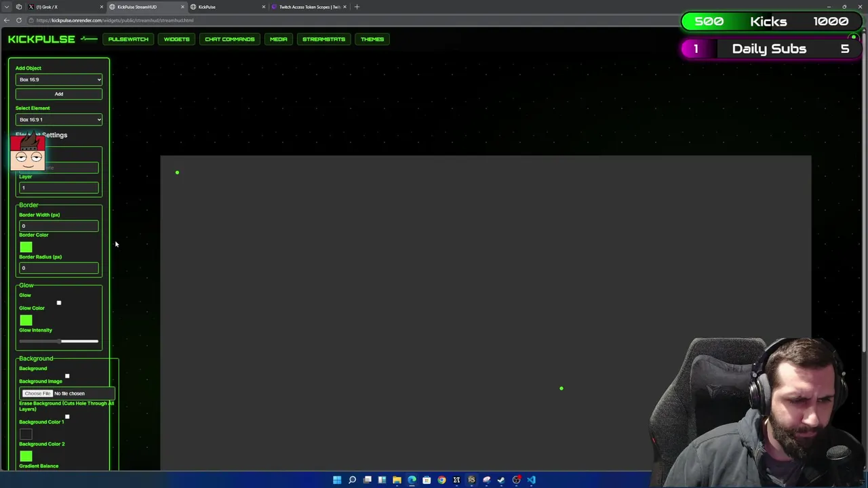Open a new browser tab

click(x=357, y=7)
